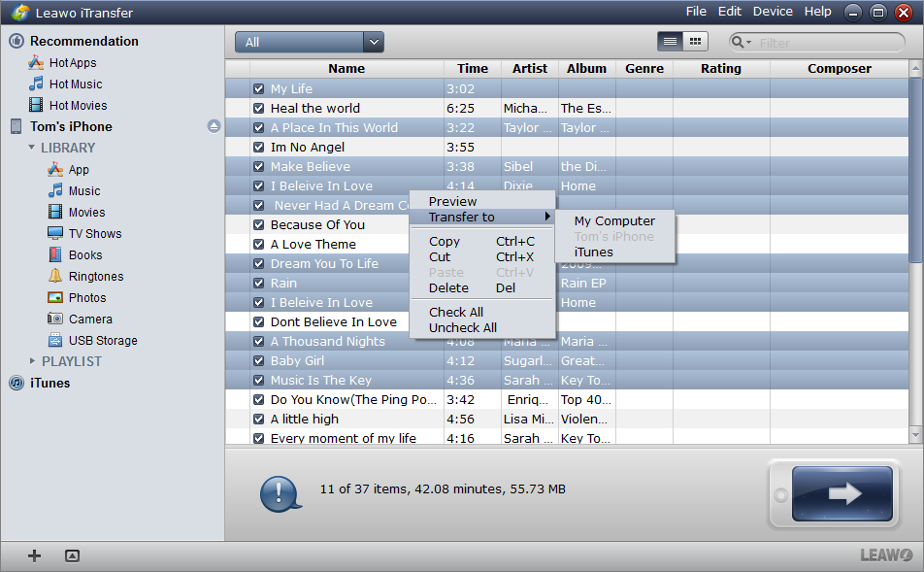Open Hot Apps recommendation icon
Viewport: 924px width, 572px height.
pos(36,62)
